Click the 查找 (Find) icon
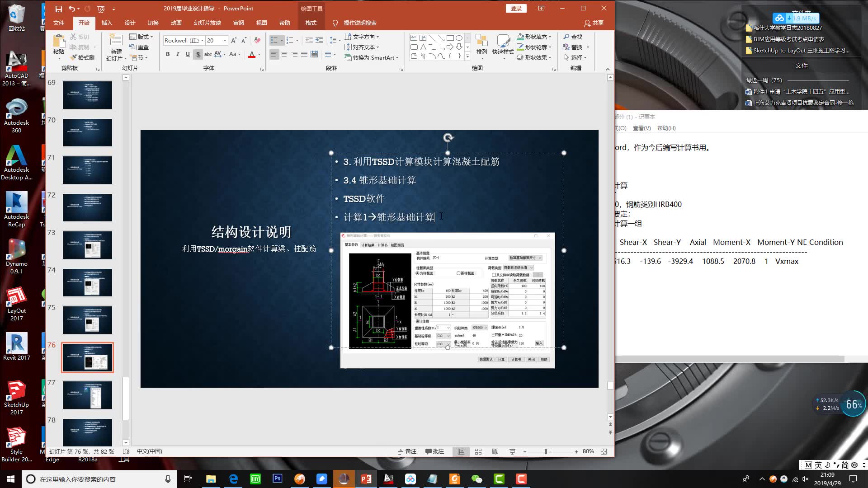 tap(575, 37)
